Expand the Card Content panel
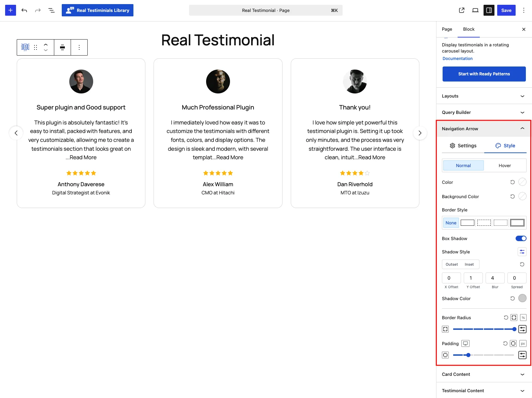The image size is (532, 398). tap(484, 374)
